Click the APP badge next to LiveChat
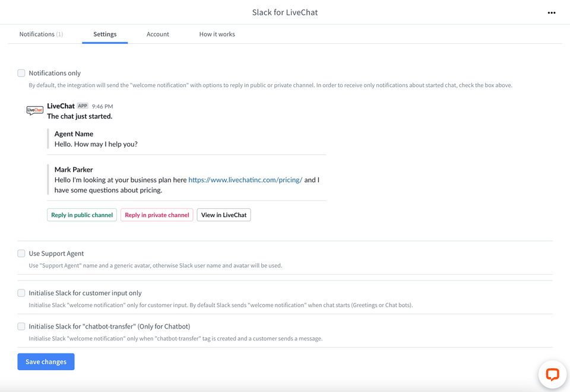 (83, 106)
